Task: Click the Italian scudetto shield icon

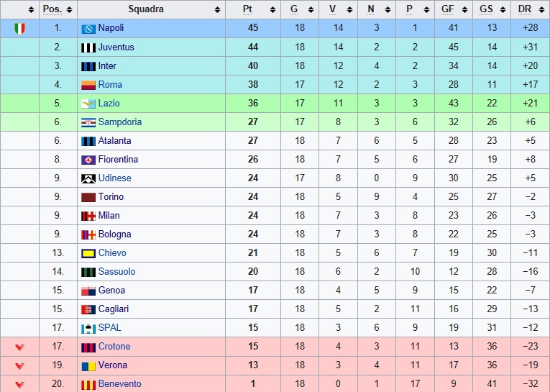Action: (20, 29)
